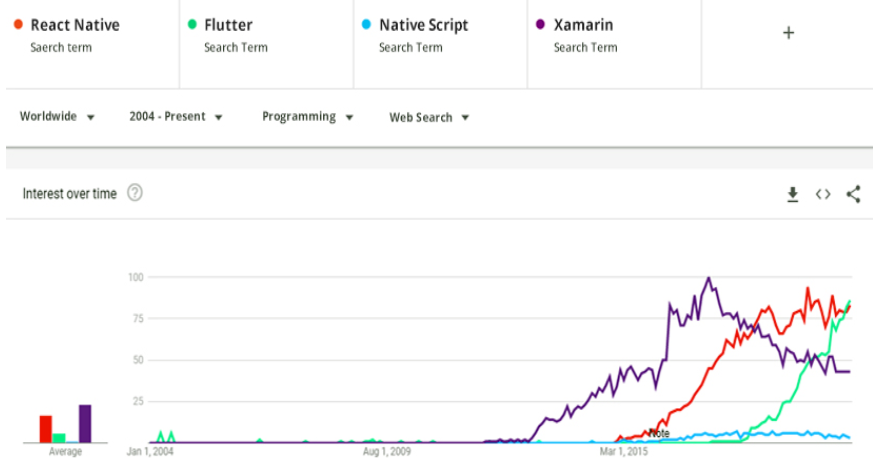Click the share chart icon
Viewport: 873px width, 459px height.
pyautogui.click(x=853, y=195)
